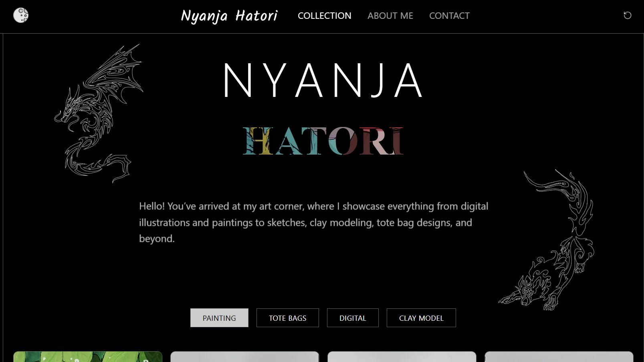Navigate to the CONTACT nav link
This screenshot has width=644, height=362.
[x=449, y=16]
